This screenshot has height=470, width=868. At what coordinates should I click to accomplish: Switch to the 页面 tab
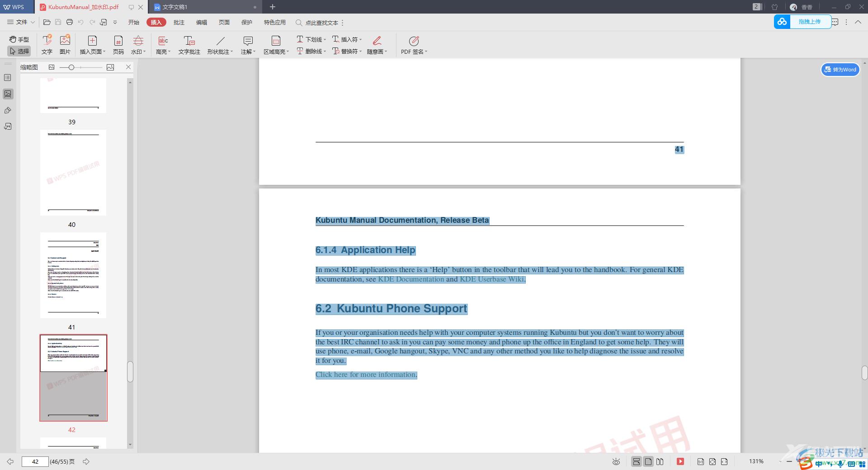[224, 22]
